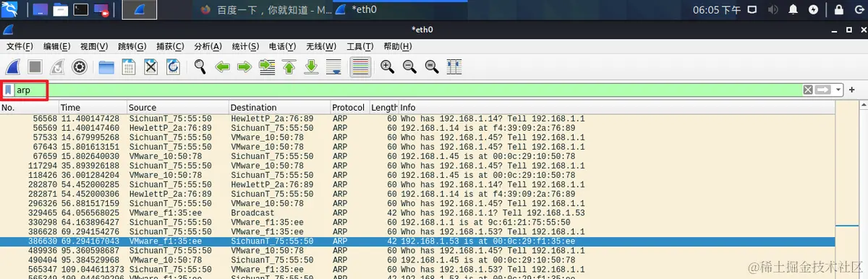Open the 帮助(H) menu
This screenshot has height=279, width=868.
click(x=398, y=46)
